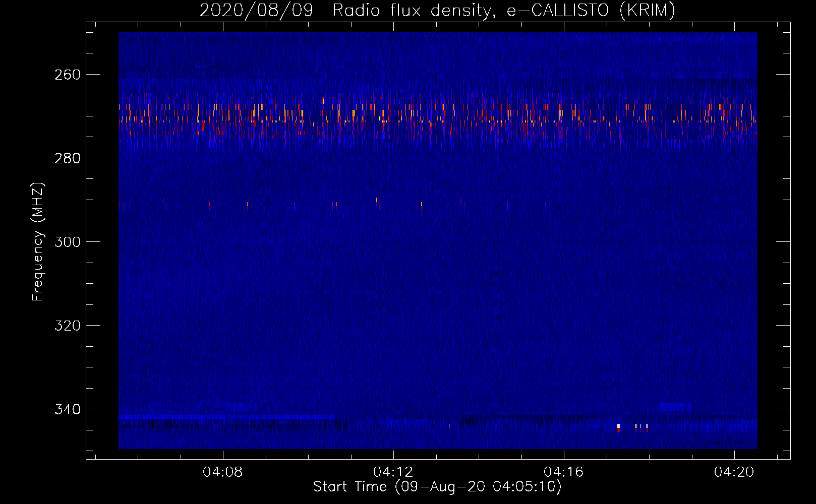Image resolution: width=816 pixels, height=504 pixels.
Task: Click the 320 frequency tick label
Action: point(67,326)
